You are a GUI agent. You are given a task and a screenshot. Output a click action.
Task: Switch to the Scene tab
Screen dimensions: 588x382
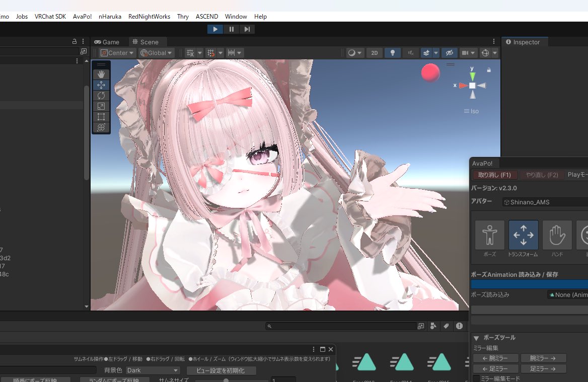[x=145, y=42]
